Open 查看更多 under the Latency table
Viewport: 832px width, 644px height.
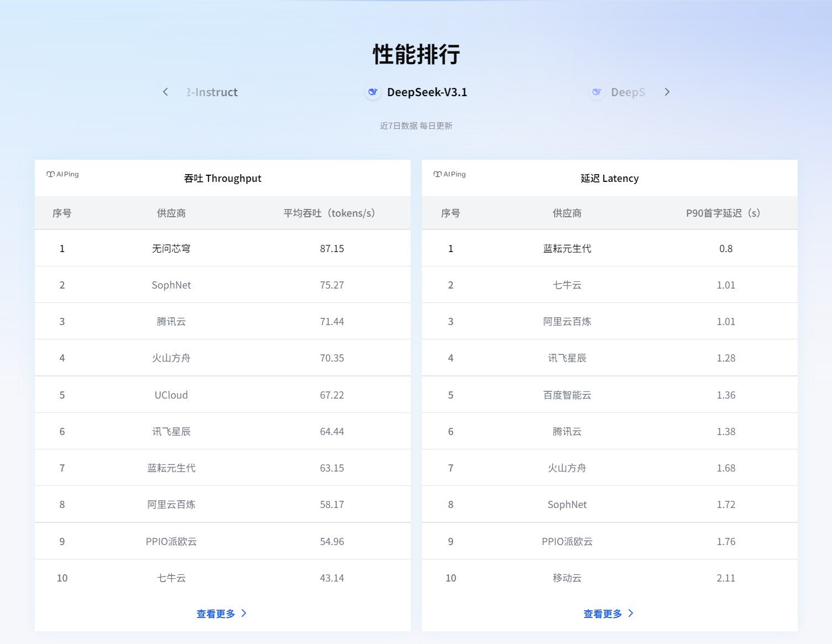pyautogui.click(x=609, y=614)
